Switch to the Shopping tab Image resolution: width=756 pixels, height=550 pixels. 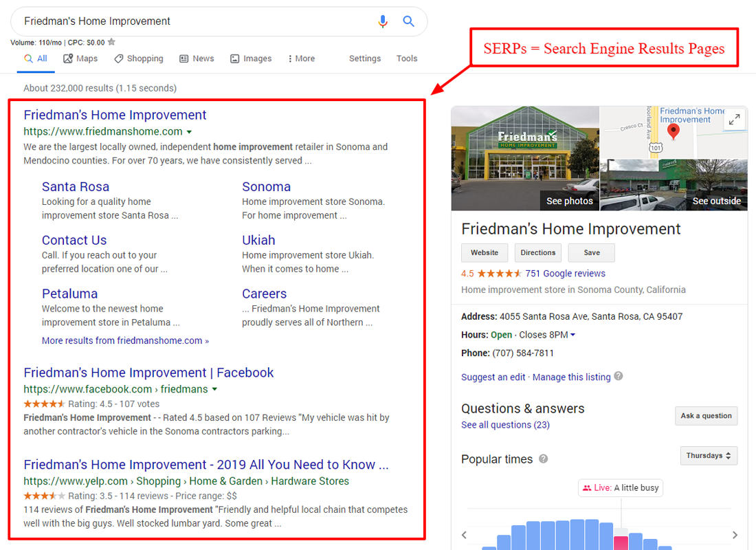point(139,58)
